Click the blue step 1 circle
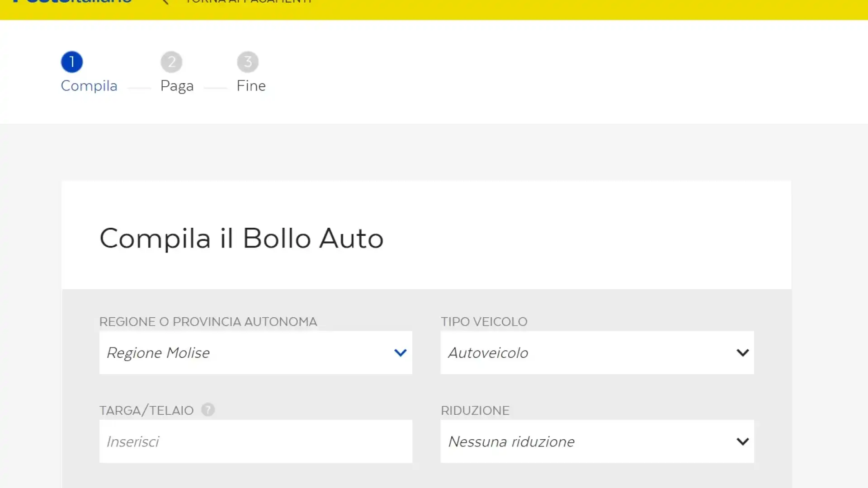Image resolution: width=868 pixels, height=488 pixels. click(72, 62)
